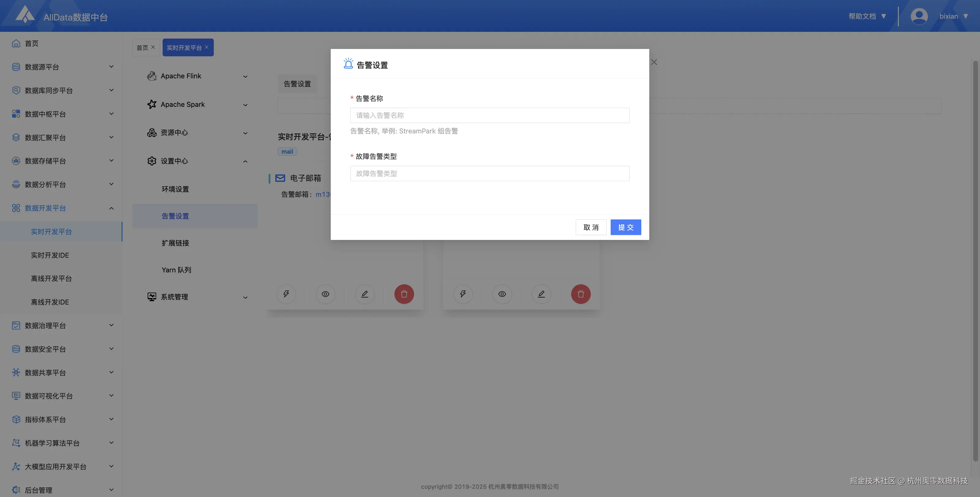The width and height of the screenshot is (980, 497).
Task: Select 环境设置 in settings submenu
Action: (175, 189)
